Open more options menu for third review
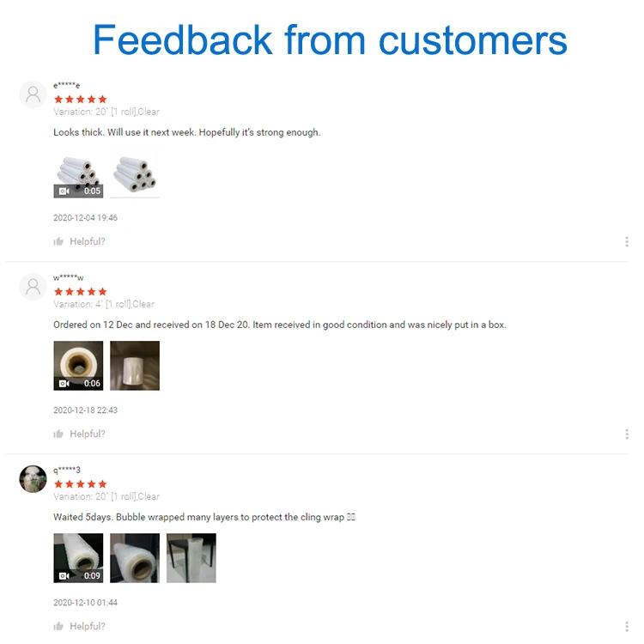The width and height of the screenshot is (644, 644). point(627,627)
